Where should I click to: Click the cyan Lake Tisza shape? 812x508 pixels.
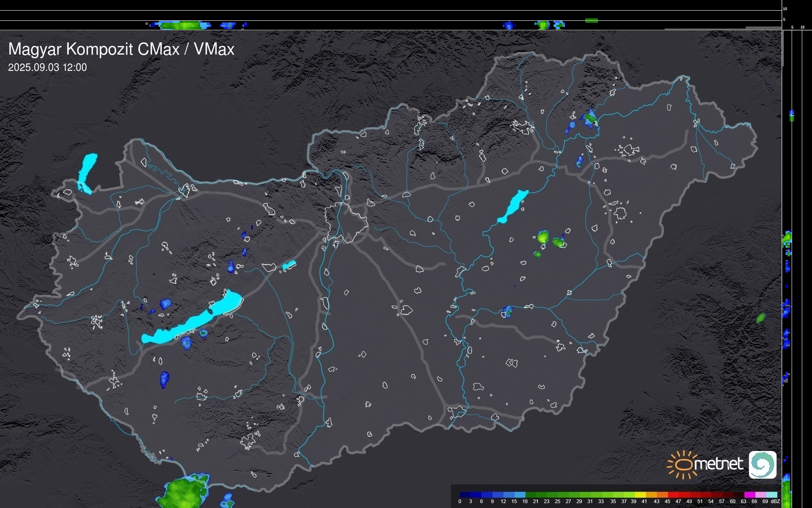pos(513,207)
